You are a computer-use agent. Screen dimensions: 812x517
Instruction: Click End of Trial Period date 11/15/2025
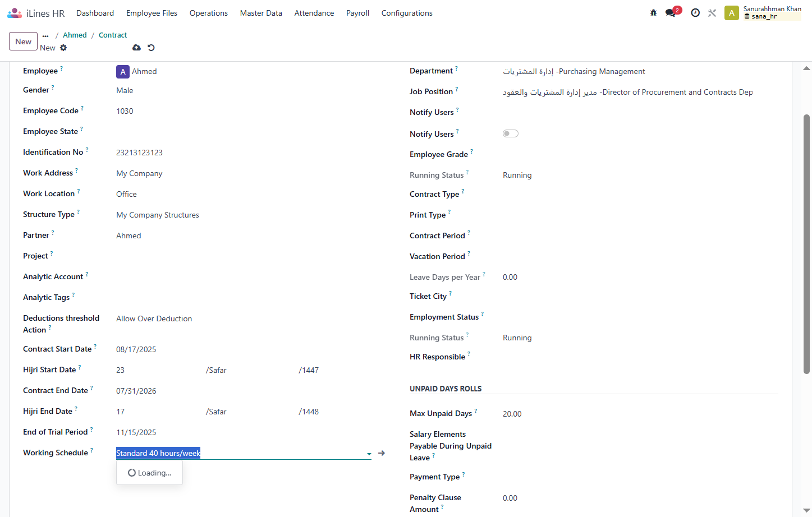click(136, 432)
